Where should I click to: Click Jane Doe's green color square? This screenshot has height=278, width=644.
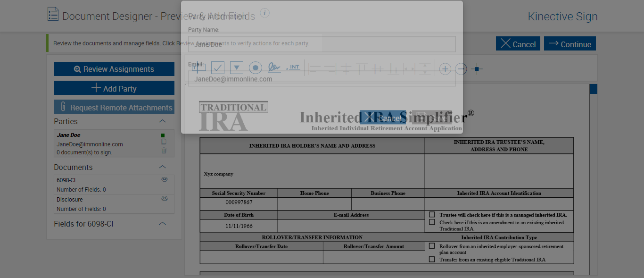point(163,135)
